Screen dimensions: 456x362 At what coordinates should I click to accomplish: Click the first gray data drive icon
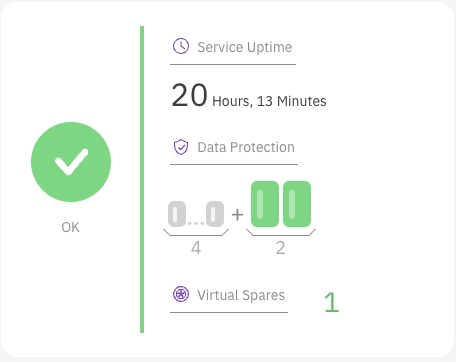click(177, 214)
